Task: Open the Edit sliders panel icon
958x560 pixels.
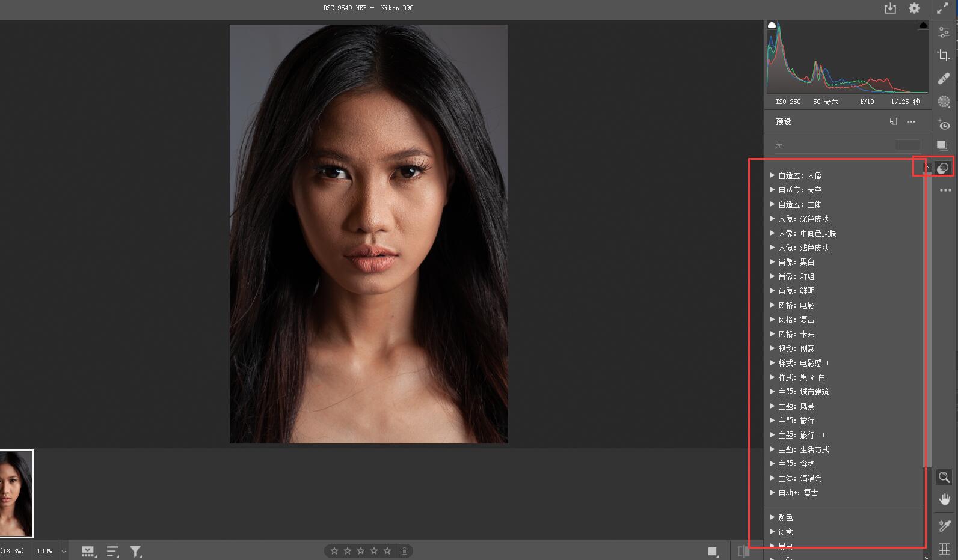Action: click(x=944, y=32)
